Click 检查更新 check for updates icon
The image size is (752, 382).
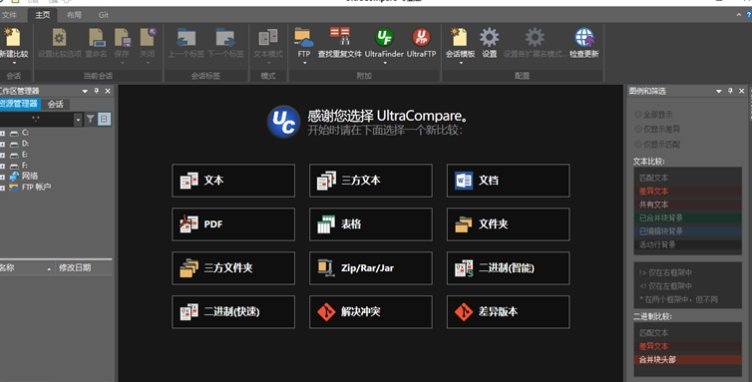[x=584, y=37]
